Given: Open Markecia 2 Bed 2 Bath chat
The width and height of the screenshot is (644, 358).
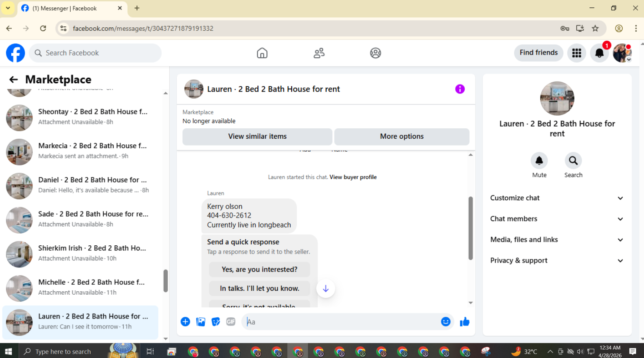Looking at the screenshot, I should pyautogui.click(x=81, y=152).
